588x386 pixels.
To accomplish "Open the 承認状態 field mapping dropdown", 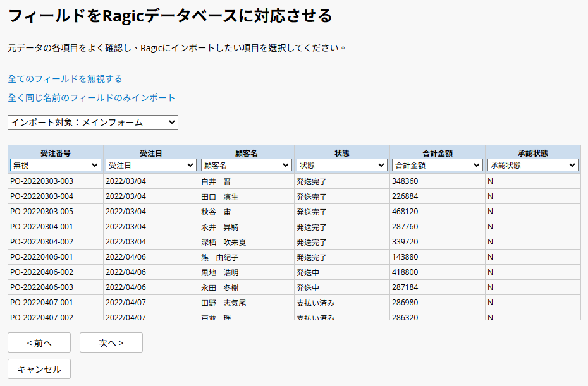I will (x=532, y=165).
